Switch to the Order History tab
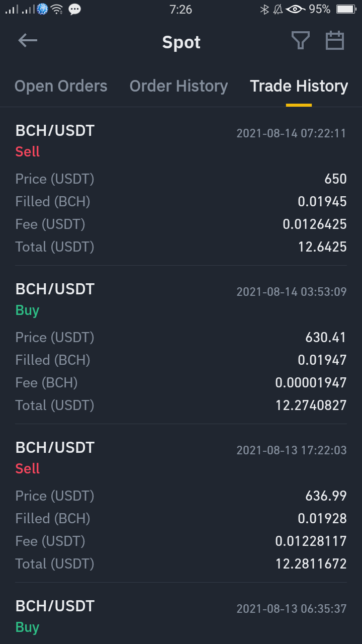 pos(178,86)
